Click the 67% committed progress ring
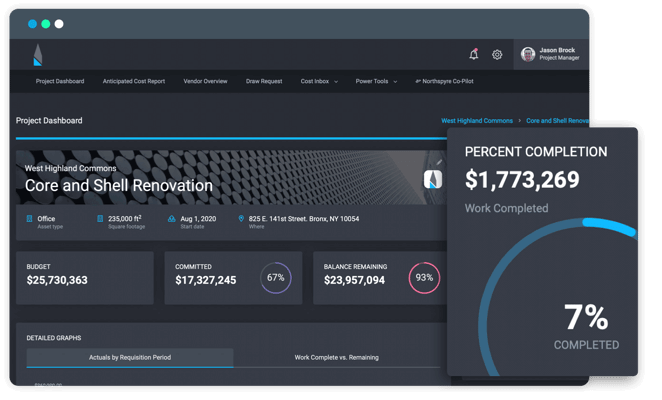This screenshot has height=400, width=662. coord(276,278)
